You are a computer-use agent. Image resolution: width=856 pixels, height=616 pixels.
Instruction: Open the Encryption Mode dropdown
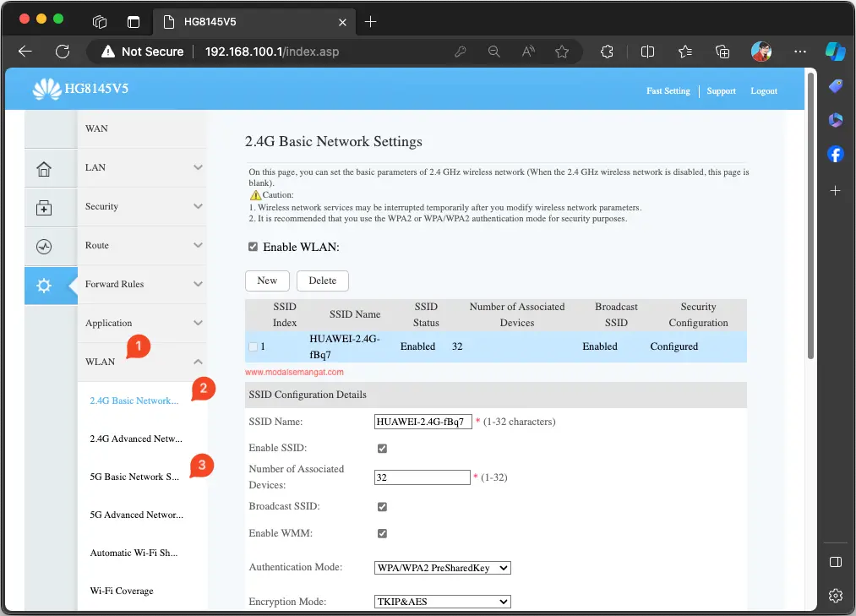tap(442, 602)
